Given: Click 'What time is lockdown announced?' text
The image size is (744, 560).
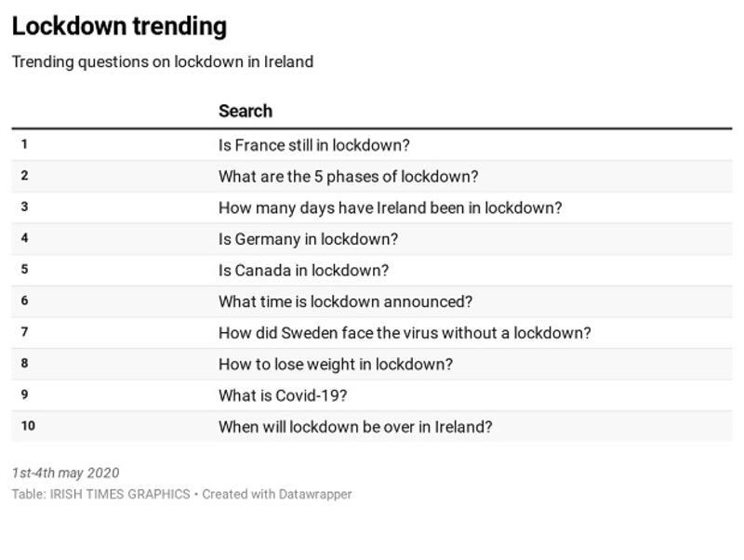Looking at the screenshot, I should [x=345, y=301].
